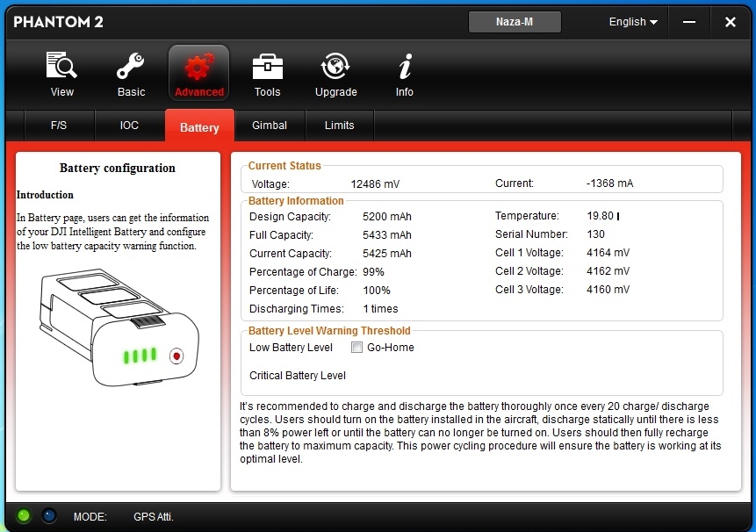Open the Gimbal tab
Image resolution: width=756 pixels, height=532 pixels.
270,126
